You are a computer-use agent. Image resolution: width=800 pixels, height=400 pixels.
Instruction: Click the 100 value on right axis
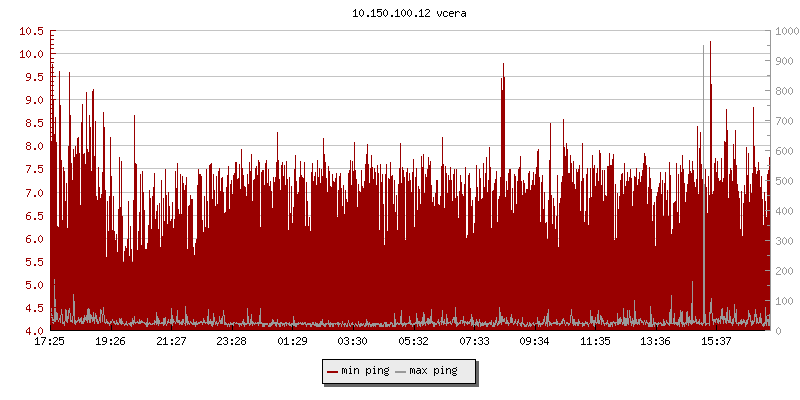[783, 301]
